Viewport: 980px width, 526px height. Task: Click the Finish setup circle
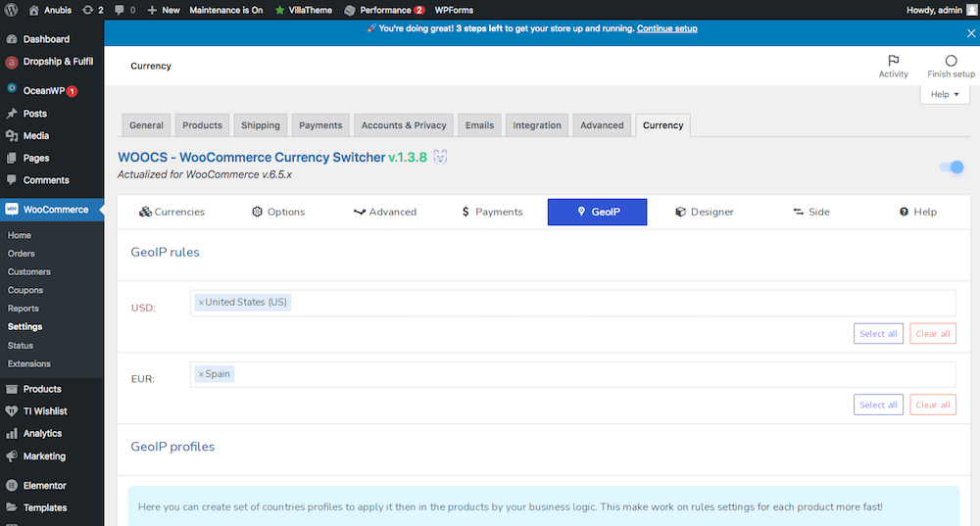951,67
